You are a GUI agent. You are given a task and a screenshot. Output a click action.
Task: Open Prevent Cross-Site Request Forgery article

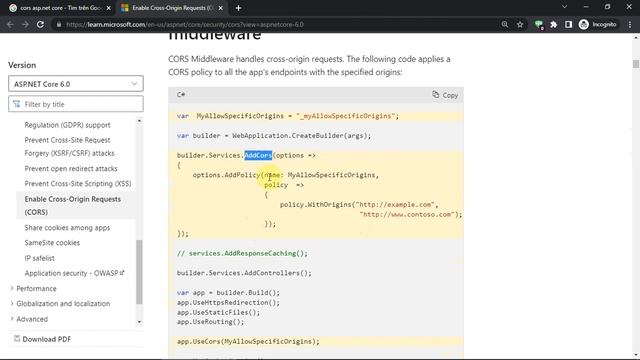pos(69,147)
